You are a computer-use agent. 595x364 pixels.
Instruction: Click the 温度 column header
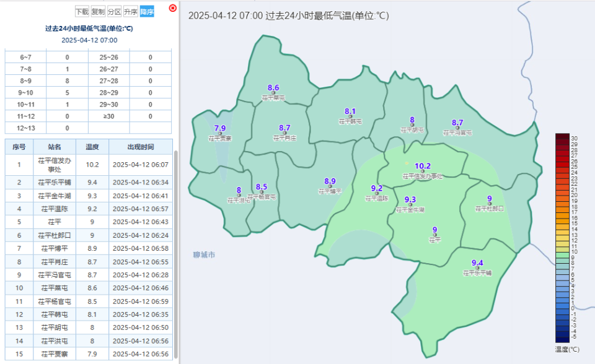92,147
